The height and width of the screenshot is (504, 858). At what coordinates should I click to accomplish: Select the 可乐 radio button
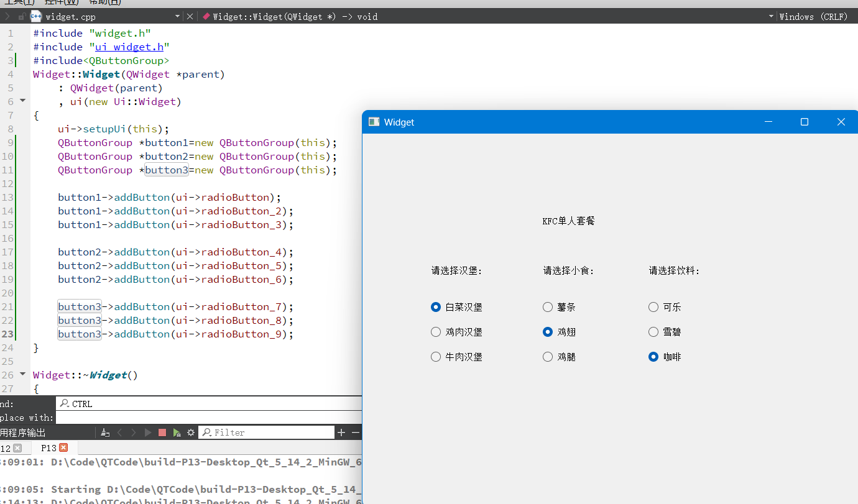[x=665, y=307]
